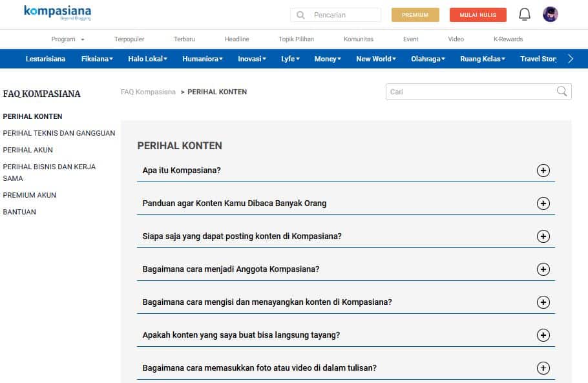Click the PREMIUM button

coord(415,14)
